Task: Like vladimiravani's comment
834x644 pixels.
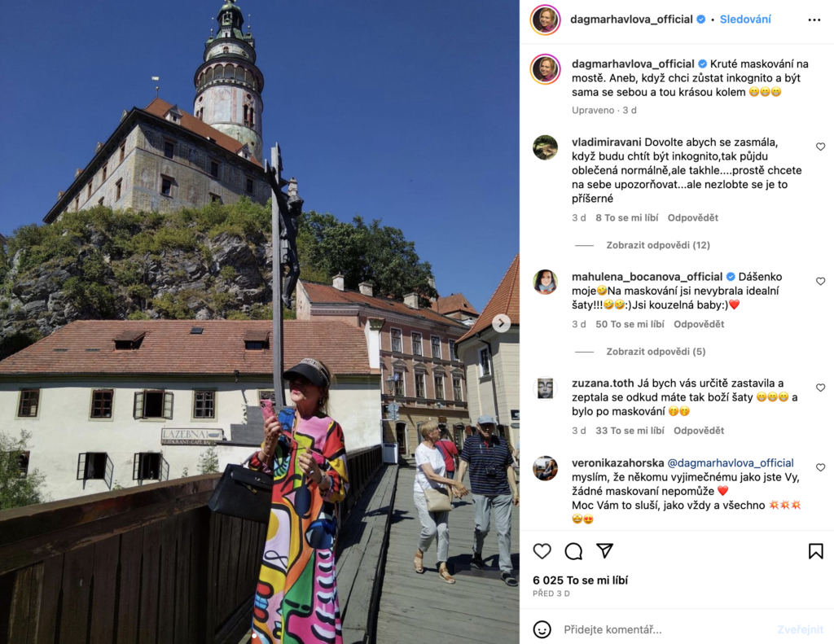Action: 821,147
